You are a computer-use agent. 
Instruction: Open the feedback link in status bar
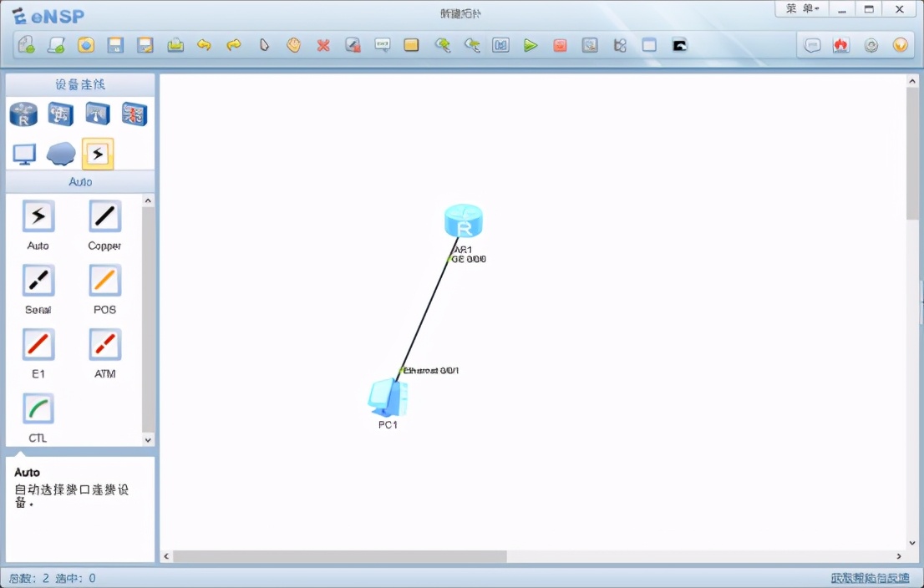click(x=870, y=578)
